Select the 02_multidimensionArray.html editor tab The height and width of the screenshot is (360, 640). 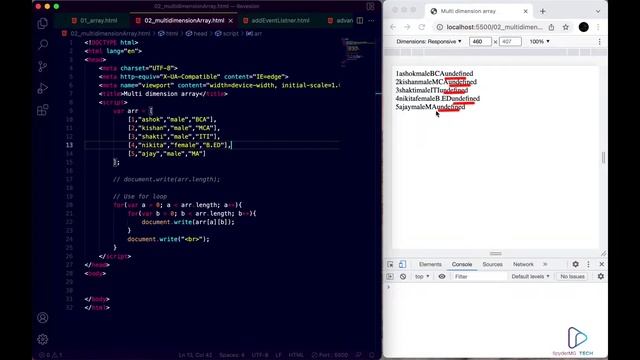pos(184,20)
